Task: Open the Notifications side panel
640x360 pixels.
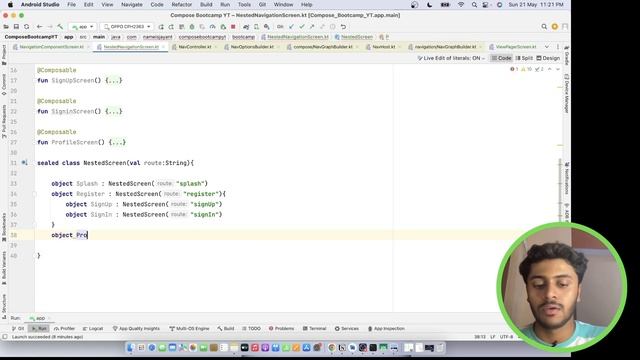Action: pos(567,178)
